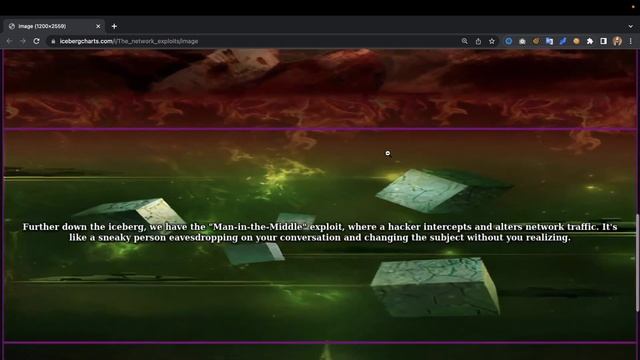Click the tab's globe favicon
This screenshot has width=640, height=360.
[12, 26]
